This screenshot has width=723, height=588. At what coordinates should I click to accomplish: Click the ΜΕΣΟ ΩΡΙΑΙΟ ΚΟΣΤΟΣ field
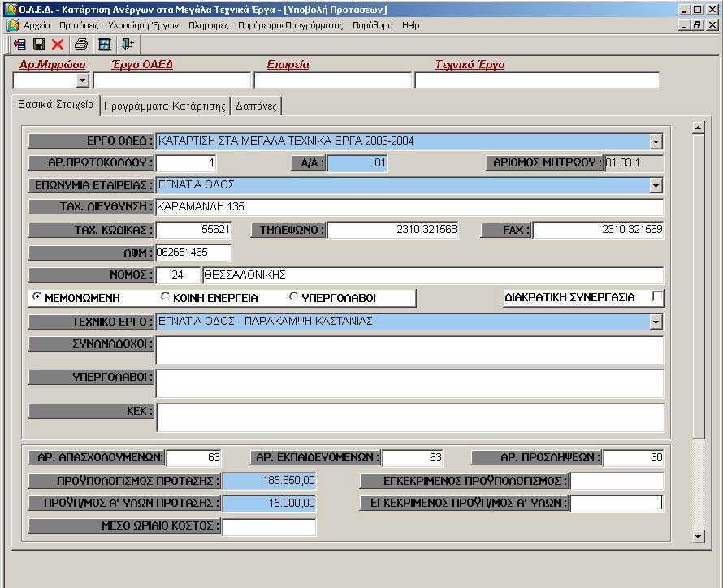pos(269,526)
